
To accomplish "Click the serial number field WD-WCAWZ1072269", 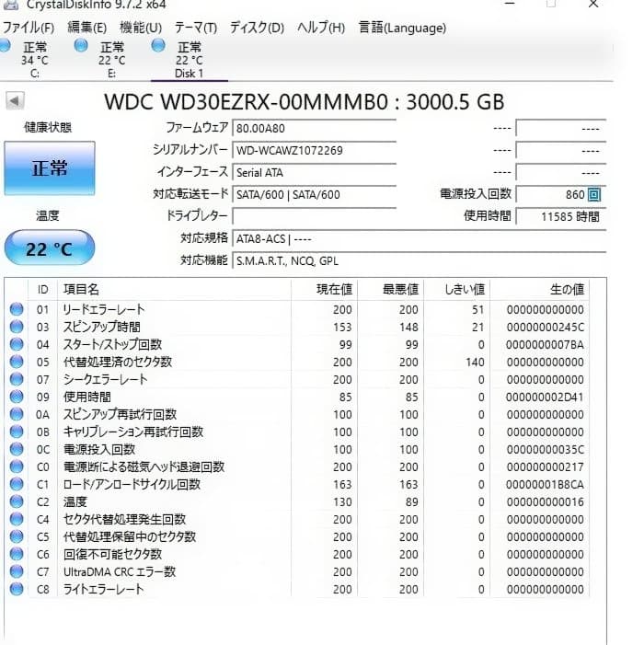I will (315, 150).
